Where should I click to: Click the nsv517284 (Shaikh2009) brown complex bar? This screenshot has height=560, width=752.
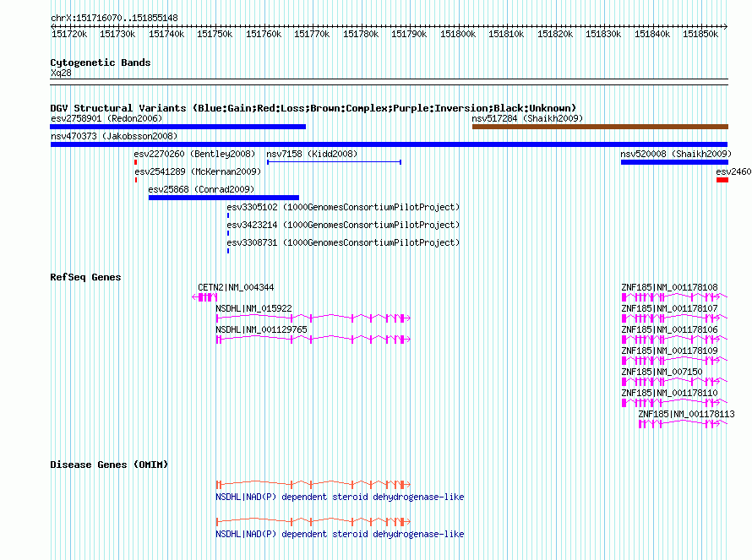(x=600, y=127)
